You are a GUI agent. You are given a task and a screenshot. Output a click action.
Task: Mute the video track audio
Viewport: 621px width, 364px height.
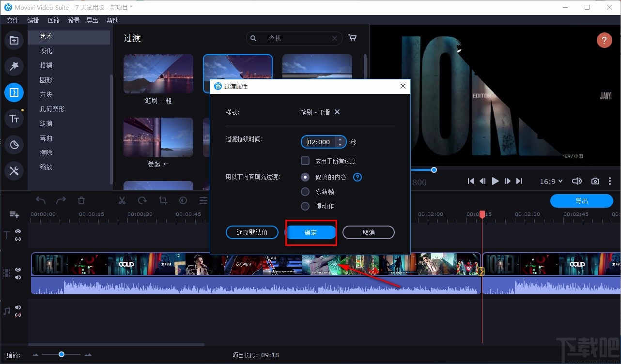[x=18, y=277]
